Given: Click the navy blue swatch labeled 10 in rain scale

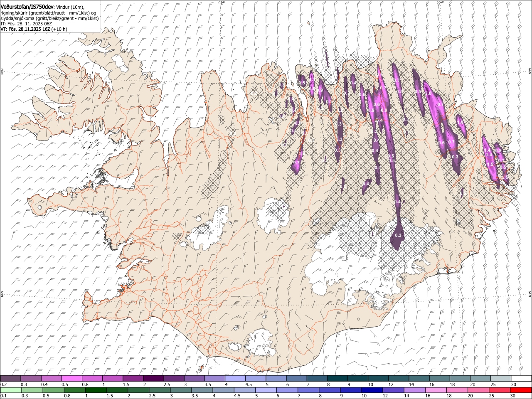Looking at the screenshot, I should point(372,390).
